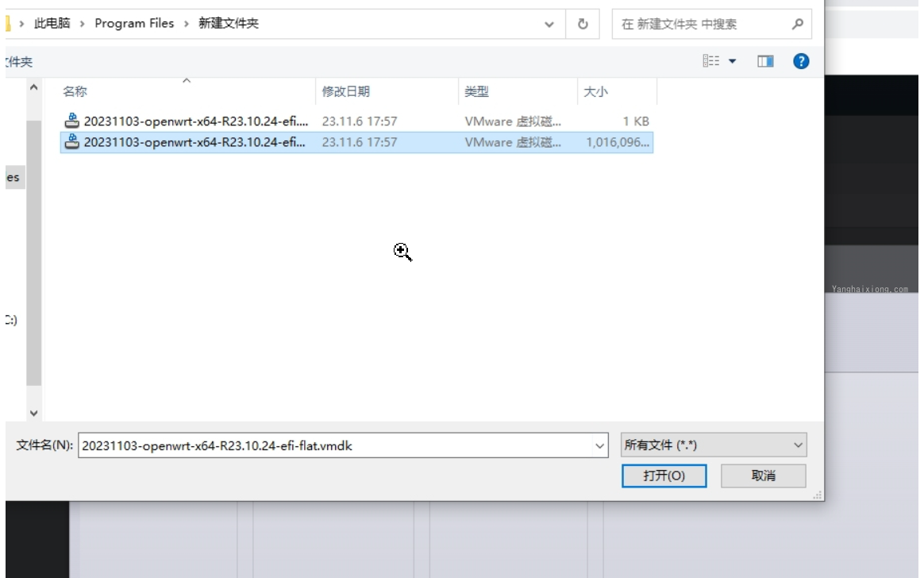Select the highlighted efi-flat vmdk disk icon
The image size is (924, 578).
(x=72, y=141)
